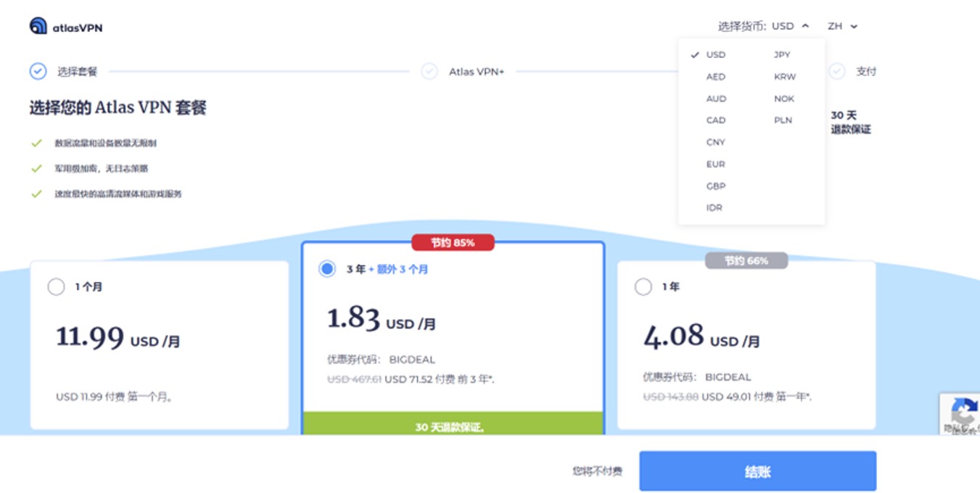The height and width of the screenshot is (493, 980).
Task: Click the 30 天 退款保证 text near header
Action: [850, 123]
